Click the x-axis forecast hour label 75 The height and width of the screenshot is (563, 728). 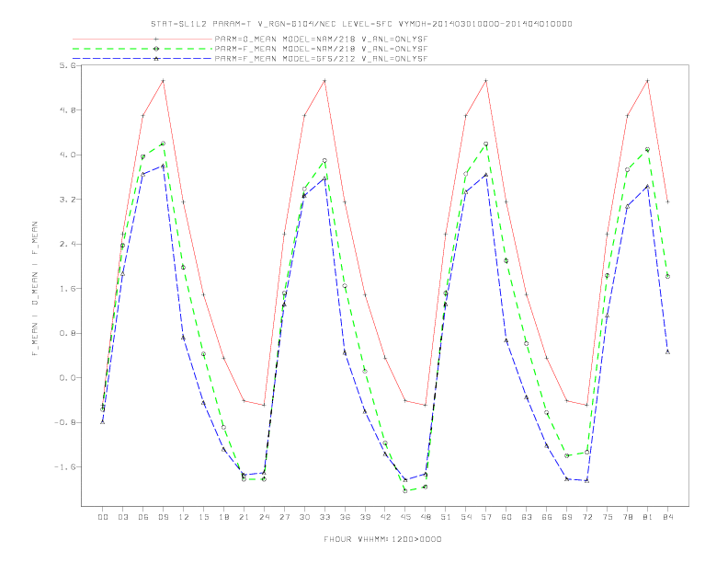click(608, 517)
